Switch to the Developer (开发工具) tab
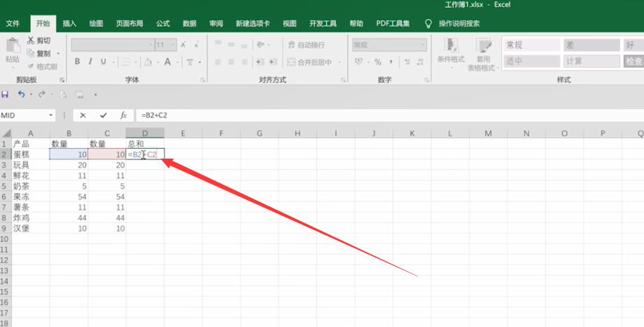This screenshot has width=644, height=327. [323, 23]
